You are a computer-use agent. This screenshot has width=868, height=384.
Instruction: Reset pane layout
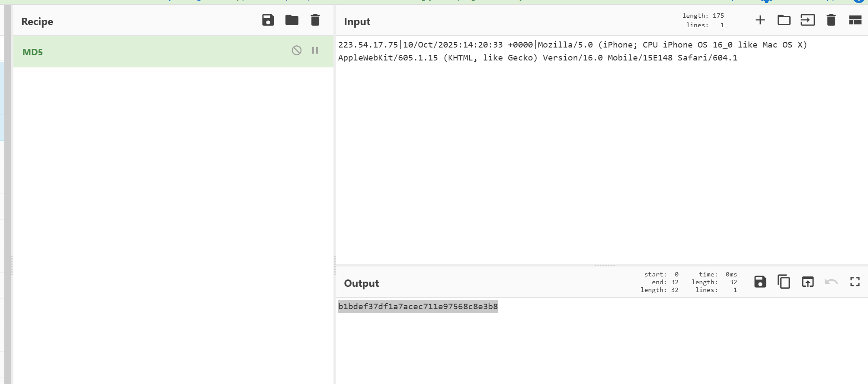tap(855, 20)
